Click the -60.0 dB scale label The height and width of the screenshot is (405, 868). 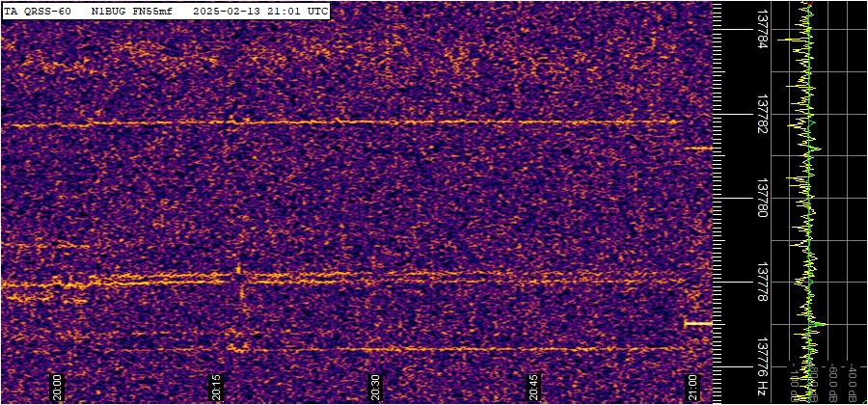[832, 383]
